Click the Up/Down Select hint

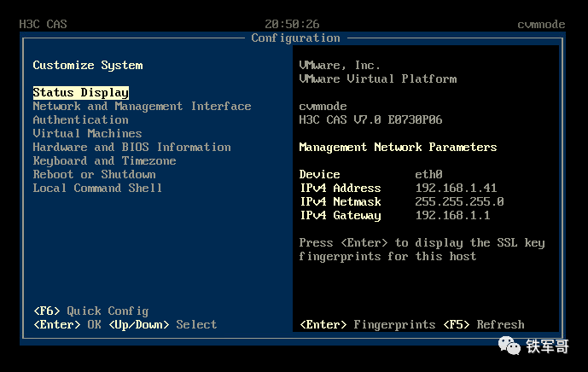point(163,324)
